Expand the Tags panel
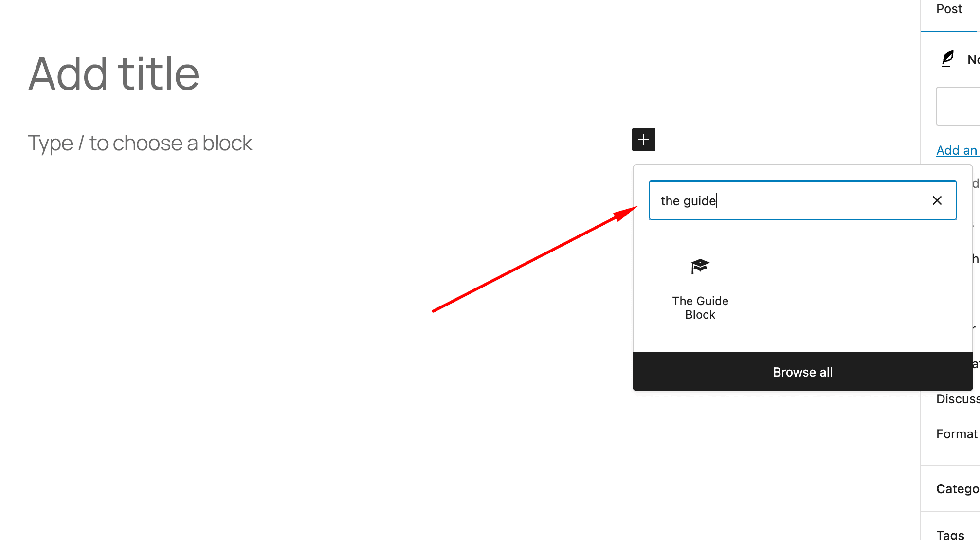 pyautogui.click(x=950, y=534)
